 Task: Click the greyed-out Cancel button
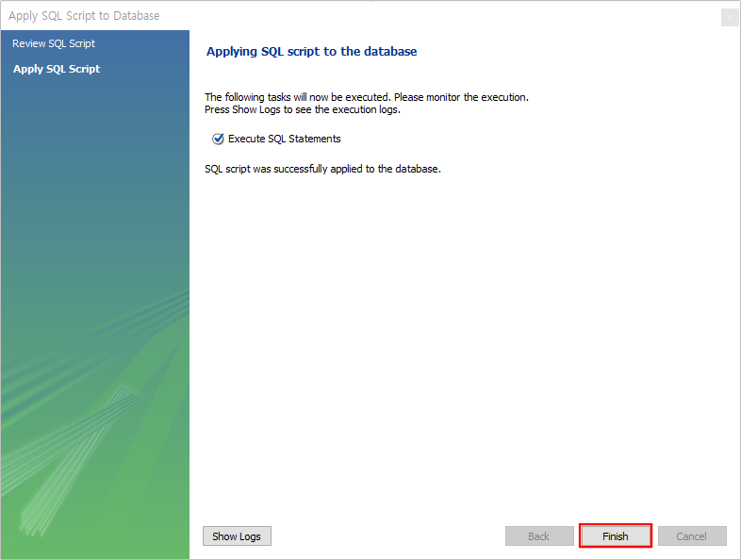[692, 535]
